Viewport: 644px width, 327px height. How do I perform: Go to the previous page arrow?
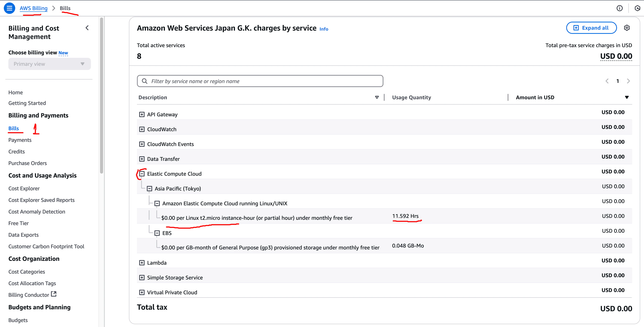[607, 81]
